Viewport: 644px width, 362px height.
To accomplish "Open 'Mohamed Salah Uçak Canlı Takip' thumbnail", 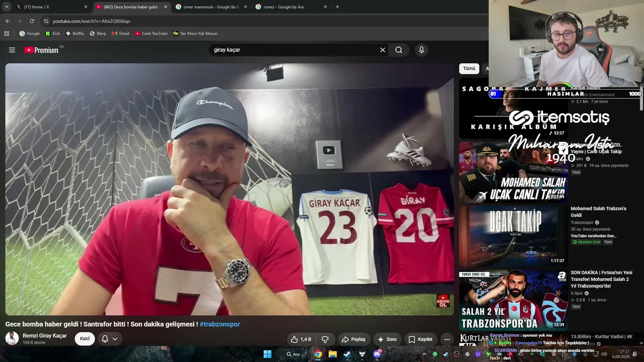I will [x=513, y=172].
